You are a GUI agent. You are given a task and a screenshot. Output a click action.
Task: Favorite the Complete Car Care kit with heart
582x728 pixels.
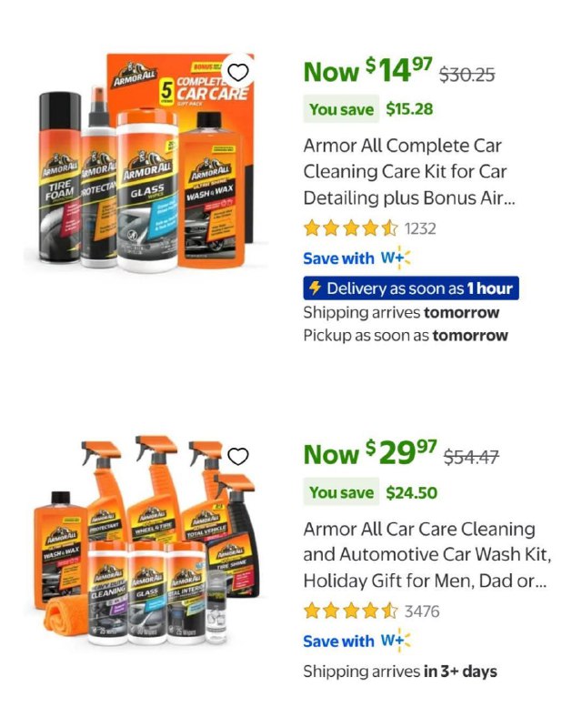point(238,73)
